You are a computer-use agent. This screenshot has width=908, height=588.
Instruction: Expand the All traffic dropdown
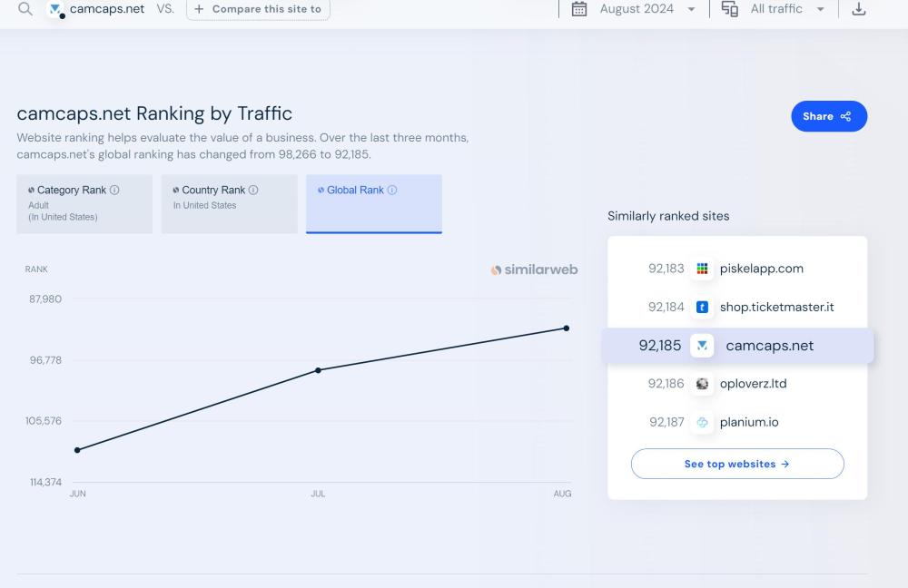point(786,9)
